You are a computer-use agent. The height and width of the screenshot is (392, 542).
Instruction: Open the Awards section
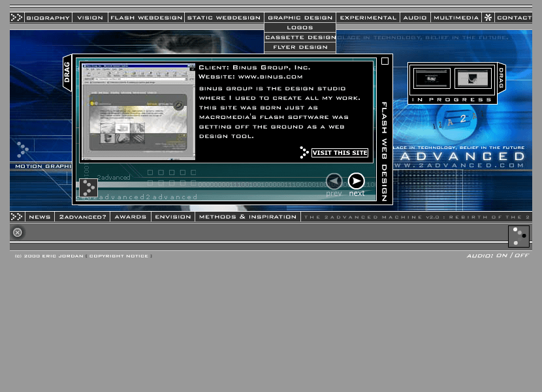131,217
